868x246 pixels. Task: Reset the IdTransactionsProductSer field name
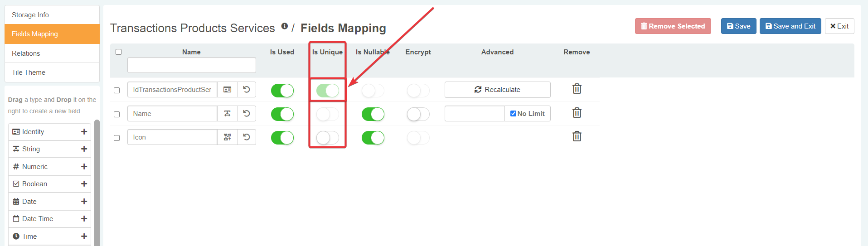(x=247, y=90)
